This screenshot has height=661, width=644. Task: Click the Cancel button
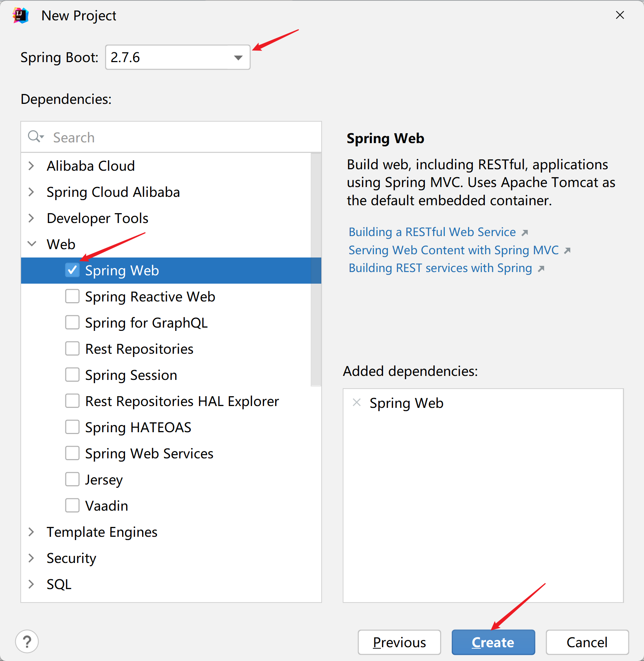(x=587, y=642)
